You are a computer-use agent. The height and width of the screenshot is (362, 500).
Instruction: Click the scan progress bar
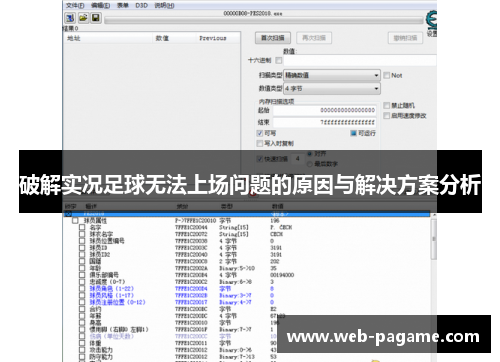click(x=264, y=21)
